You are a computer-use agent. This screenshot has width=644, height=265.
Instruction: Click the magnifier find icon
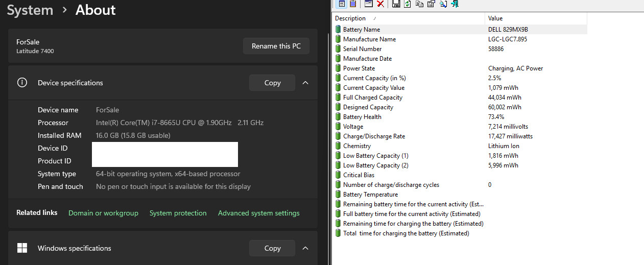[x=443, y=4]
